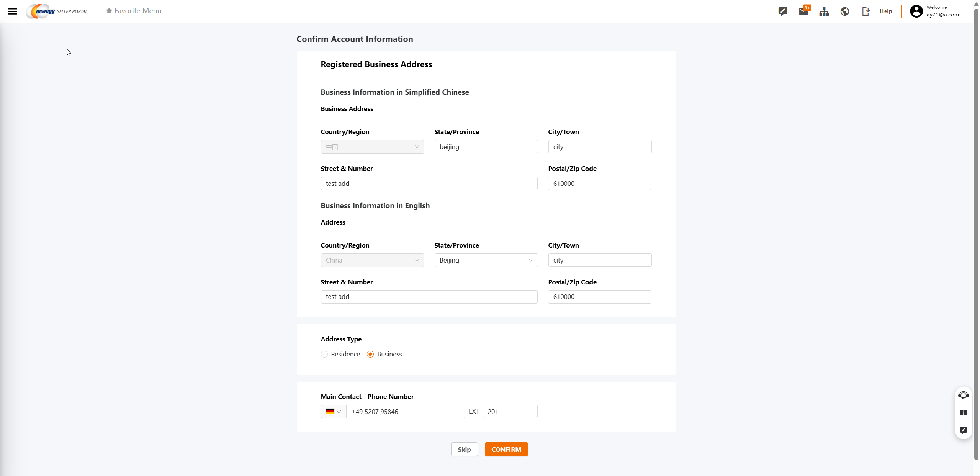The width and height of the screenshot is (980, 476).
Task: Open the English Country/Region dropdown China
Action: tap(372, 260)
